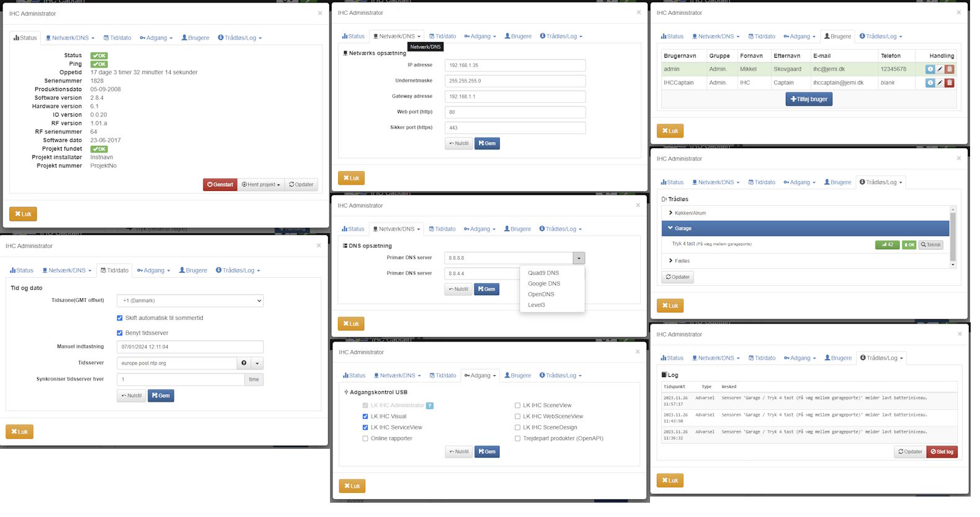
Task: Click the signal strength 42 badge in Garage
Action: [888, 245]
